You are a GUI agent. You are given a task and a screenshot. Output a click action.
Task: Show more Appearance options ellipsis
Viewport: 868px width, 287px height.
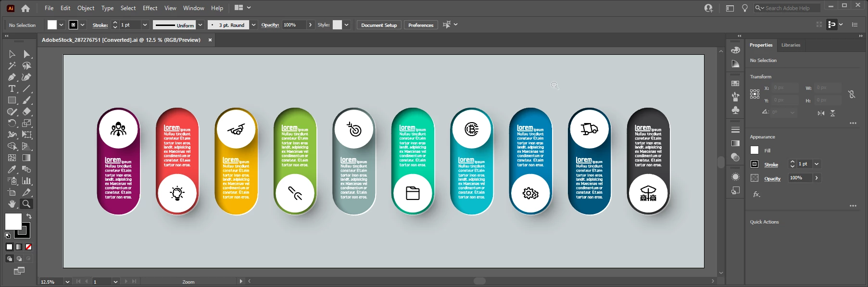tap(853, 206)
